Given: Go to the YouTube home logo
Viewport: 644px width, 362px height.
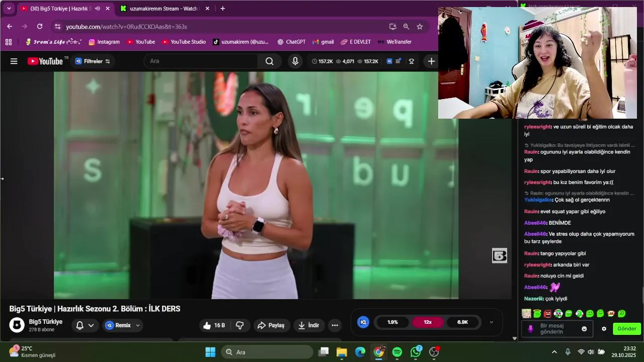Looking at the screenshot, I should click(x=45, y=61).
